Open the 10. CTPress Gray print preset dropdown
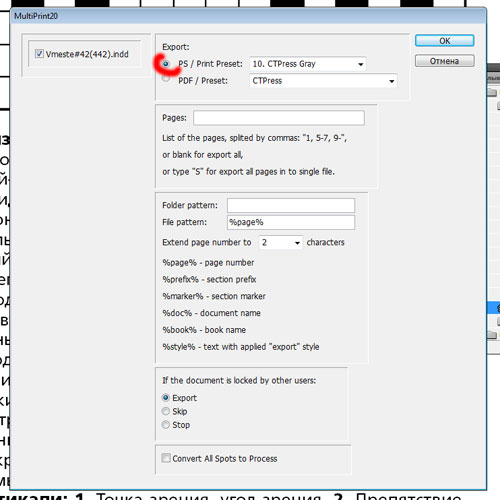Viewport: 500px width, 500px height. 308,64
